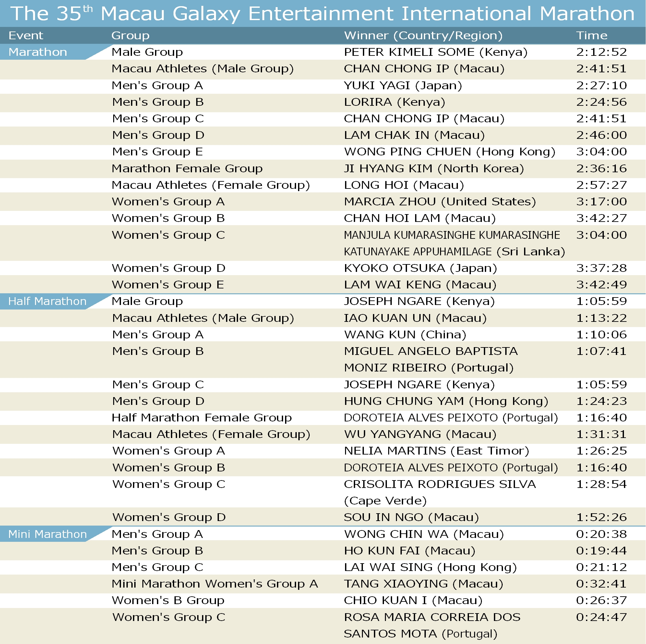Click 'Women's B Group' cell
The image size is (646, 644).
[x=168, y=601]
